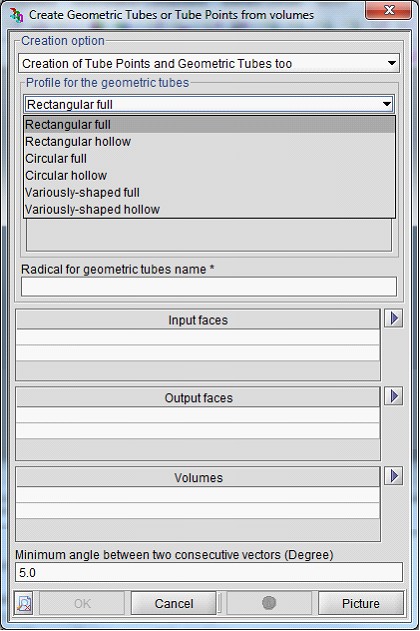Focus the Radical for geometric tubes name field

(x=209, y=287)
